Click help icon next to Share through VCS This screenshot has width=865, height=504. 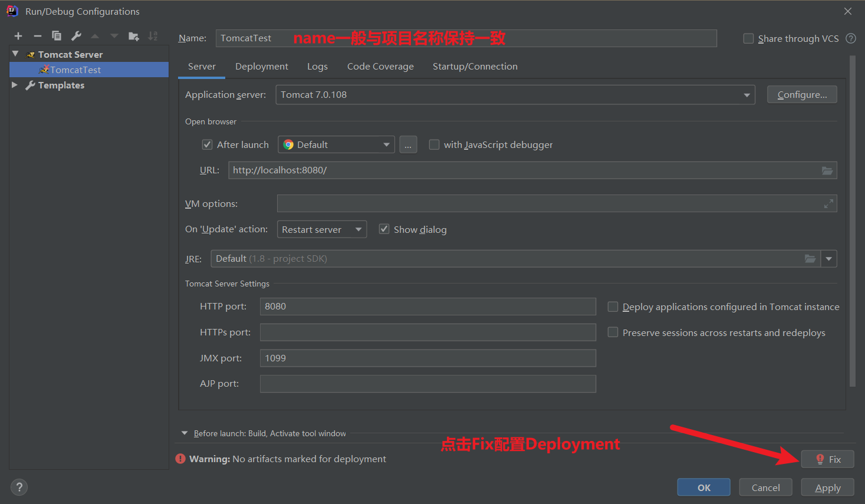tap(851, 38)
